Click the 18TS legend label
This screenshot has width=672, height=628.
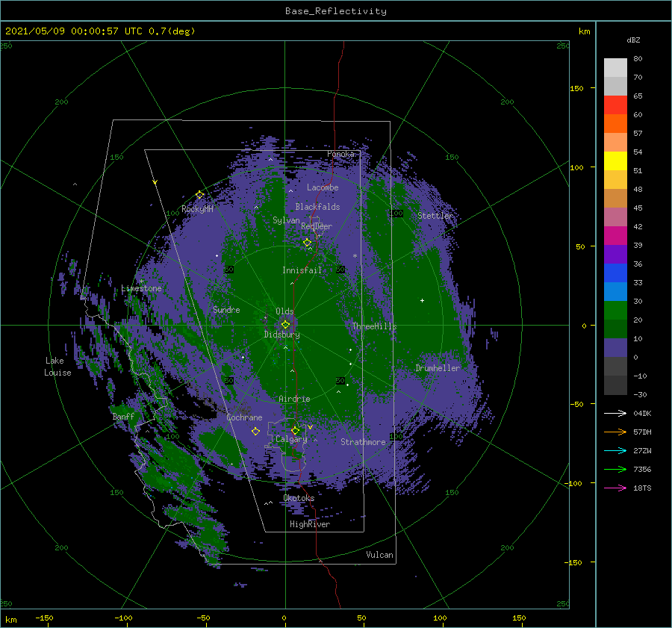(642, 488)
